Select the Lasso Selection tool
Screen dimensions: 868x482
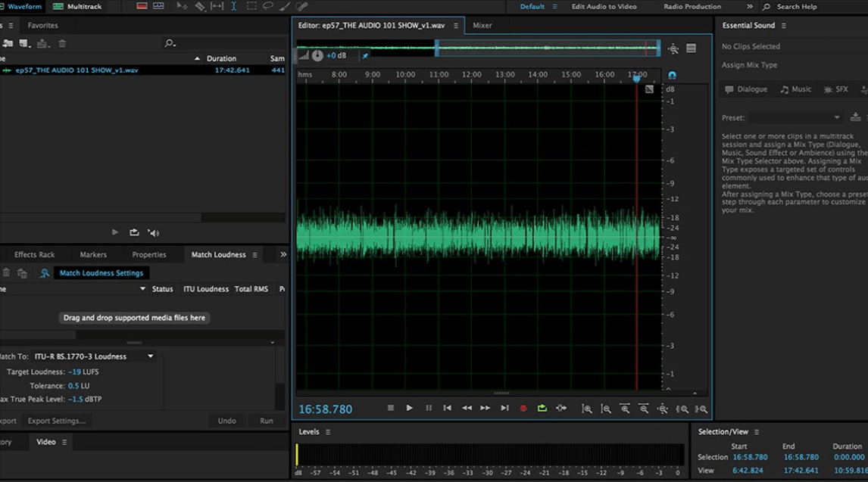point(268,6)
